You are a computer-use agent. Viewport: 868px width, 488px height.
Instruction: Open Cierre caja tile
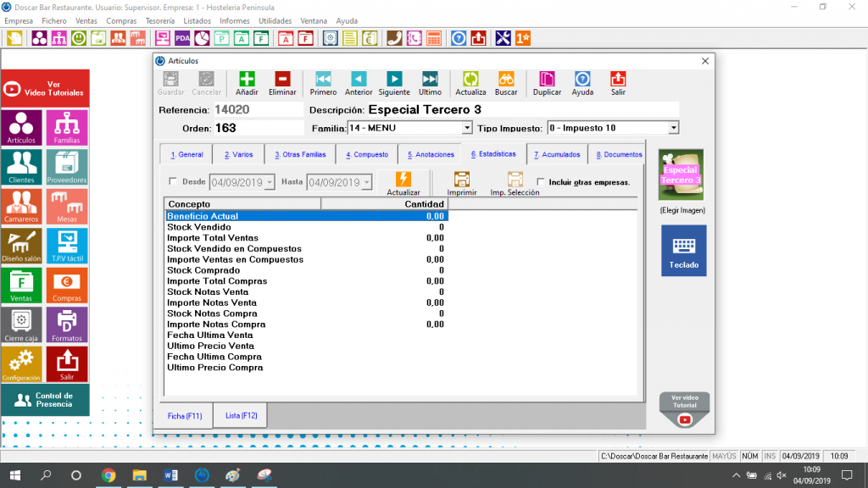point(21,325)
